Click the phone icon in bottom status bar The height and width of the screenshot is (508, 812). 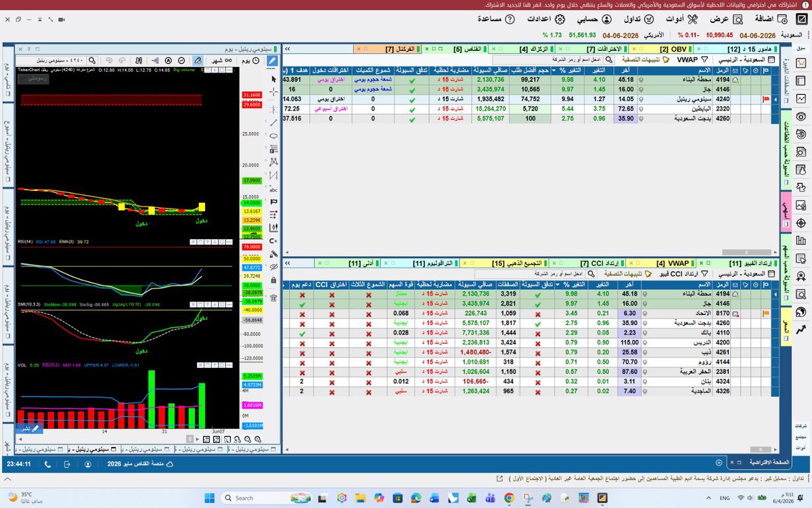[x=47, y=465]
